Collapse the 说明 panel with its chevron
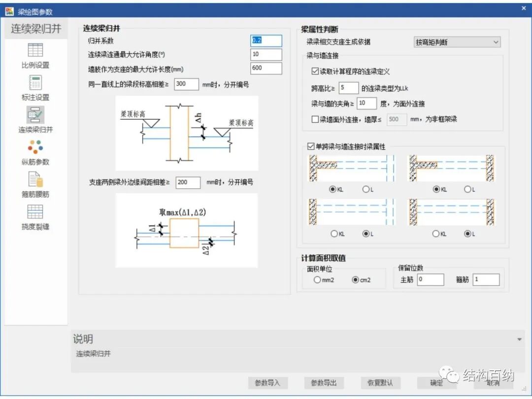 coord(520,339)
